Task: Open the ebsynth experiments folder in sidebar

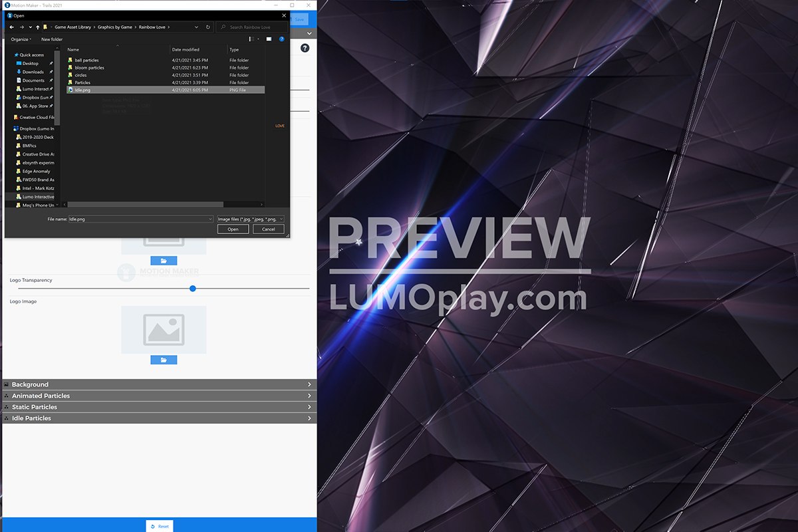Action: (x=39, y=163)
